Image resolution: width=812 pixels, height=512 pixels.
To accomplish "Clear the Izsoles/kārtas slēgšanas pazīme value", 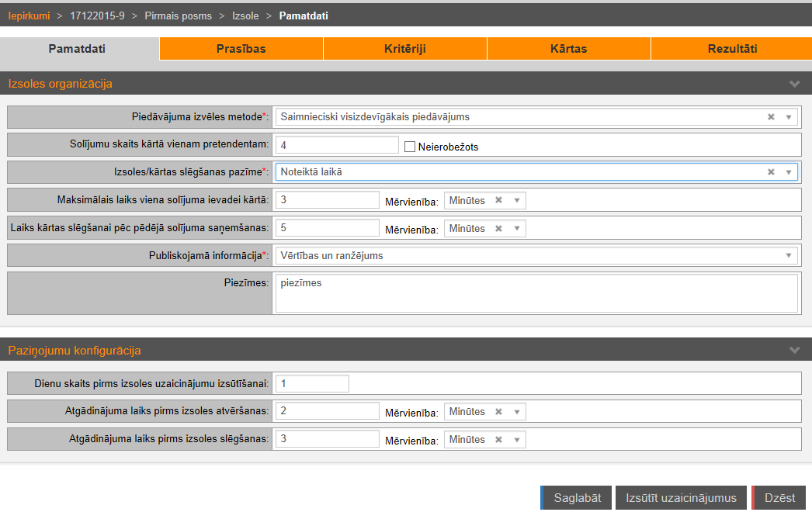I will [x=771, y=172].
